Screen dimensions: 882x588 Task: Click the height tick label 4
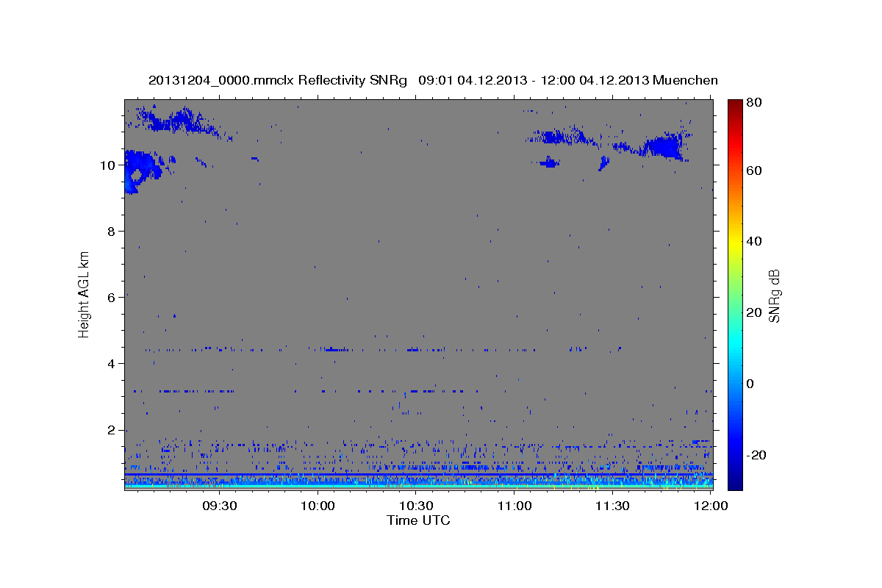110,364
